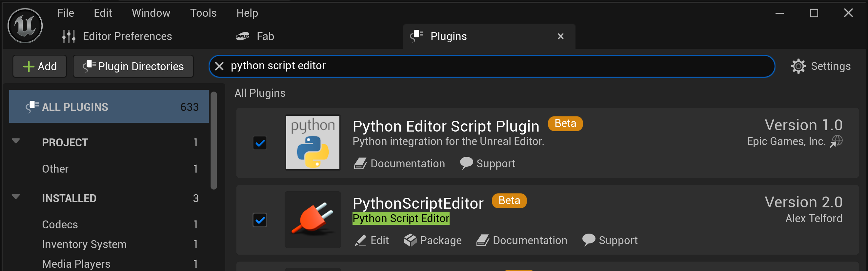868x271 pixels.
Task: Click the Unreal Engine logo icon
Action: coord(25,26)
